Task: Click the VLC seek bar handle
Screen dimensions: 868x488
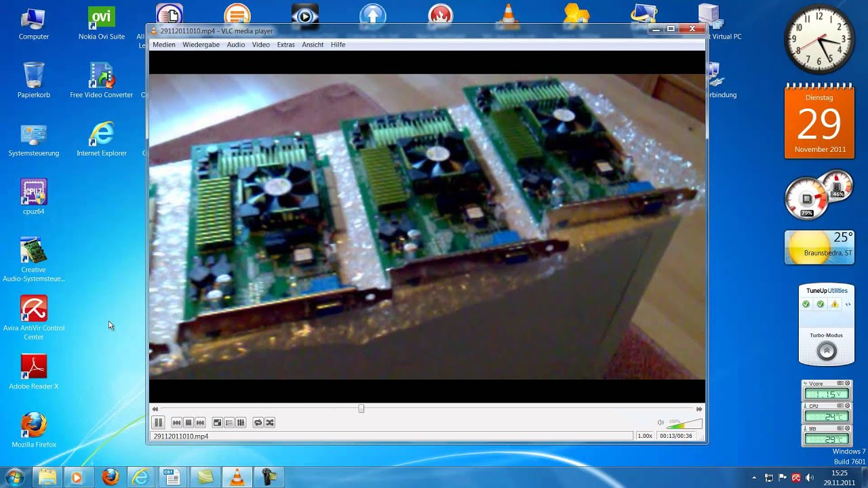Action: 361,409
